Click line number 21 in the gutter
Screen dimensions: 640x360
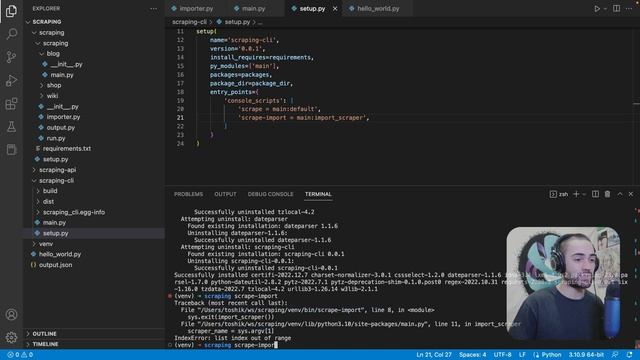coord(180,118)
